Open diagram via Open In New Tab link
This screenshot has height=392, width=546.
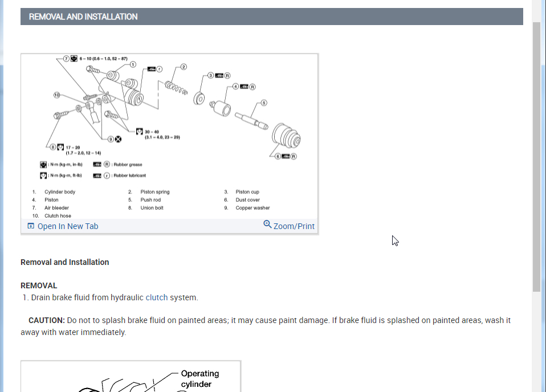point(68,226)
